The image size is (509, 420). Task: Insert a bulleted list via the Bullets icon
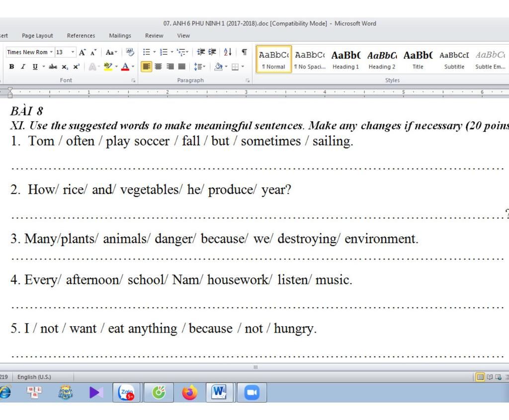point(147,52)
